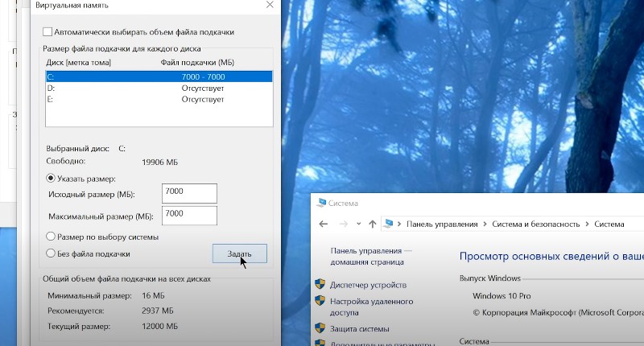Select the Размер по выбору системы option
Screen dimensions: 644x346
[x=51, y=237]
